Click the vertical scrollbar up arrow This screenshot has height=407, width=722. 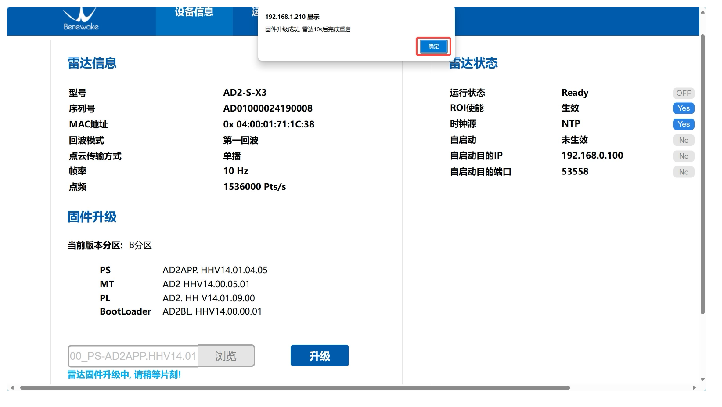pyautogui.click(x=703, y=12)
